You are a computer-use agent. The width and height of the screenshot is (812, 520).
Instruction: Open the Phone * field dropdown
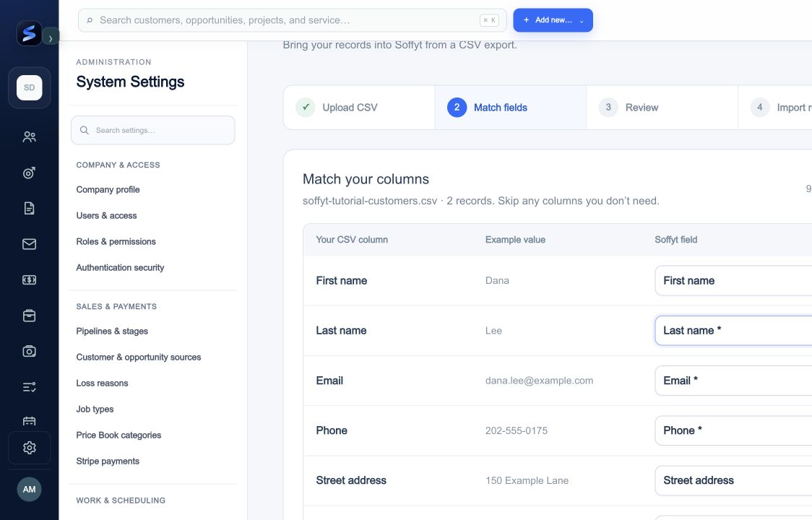(x=733, y=430)
